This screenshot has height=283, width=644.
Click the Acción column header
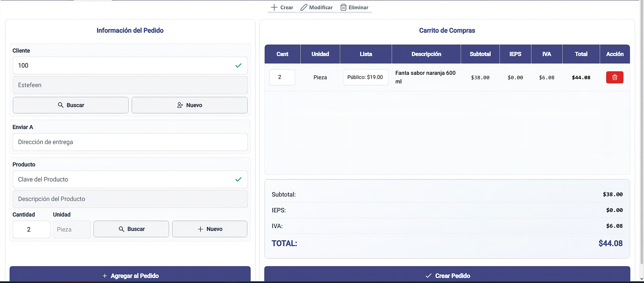coord(615,54)
